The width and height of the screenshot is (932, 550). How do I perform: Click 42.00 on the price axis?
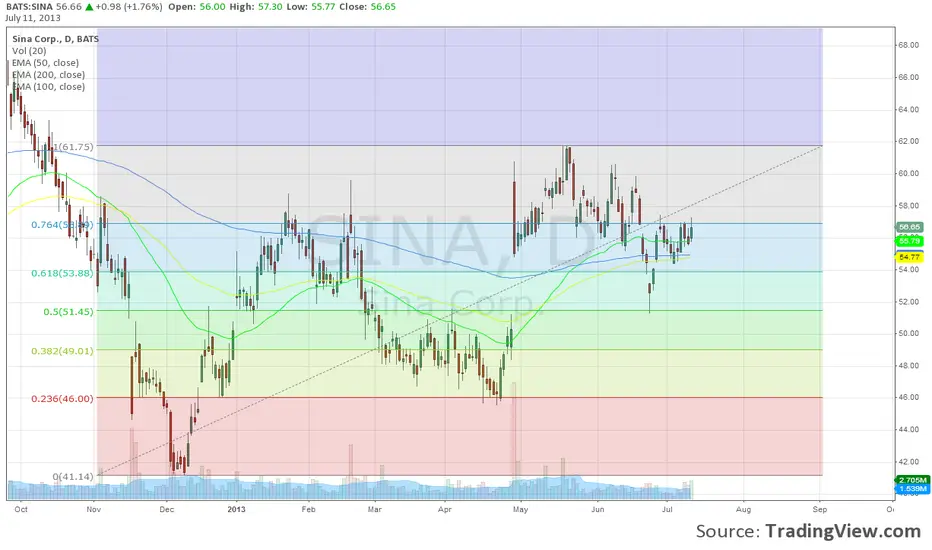[908, 461]
